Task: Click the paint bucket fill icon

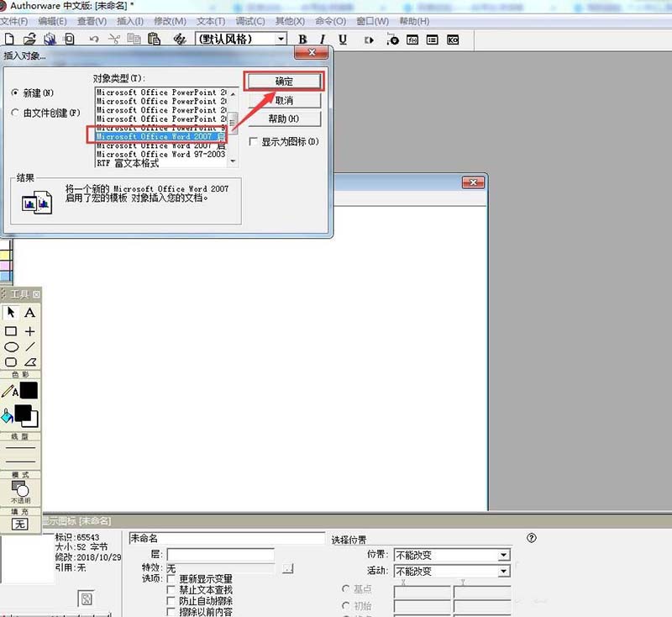Action: 7,415
